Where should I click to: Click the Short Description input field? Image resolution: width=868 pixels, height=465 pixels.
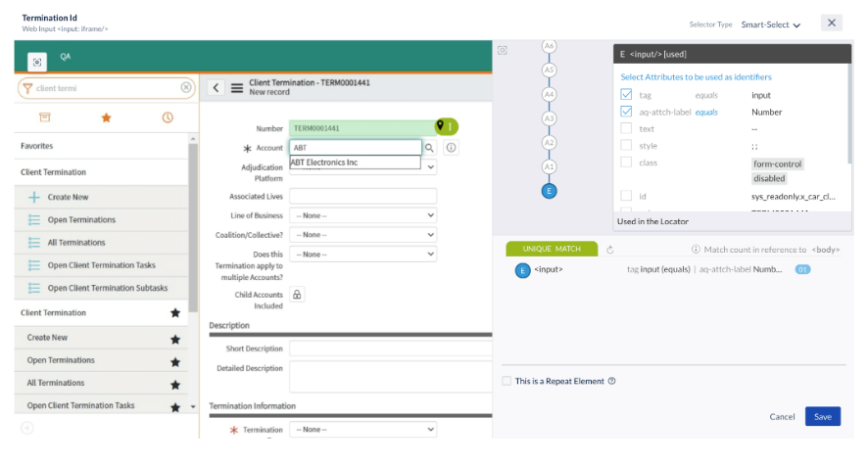coord(390,349)
